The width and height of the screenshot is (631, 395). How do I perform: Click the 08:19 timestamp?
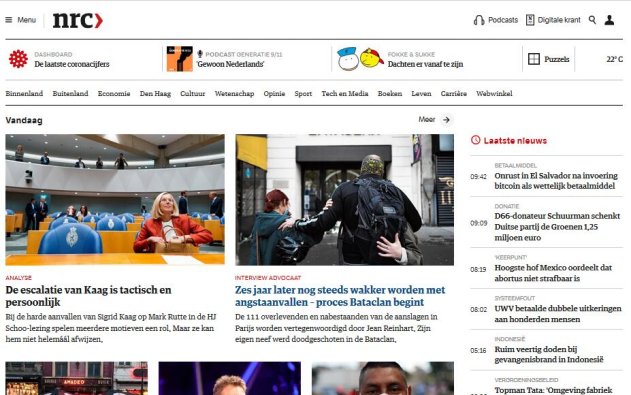tap(478, 270)
